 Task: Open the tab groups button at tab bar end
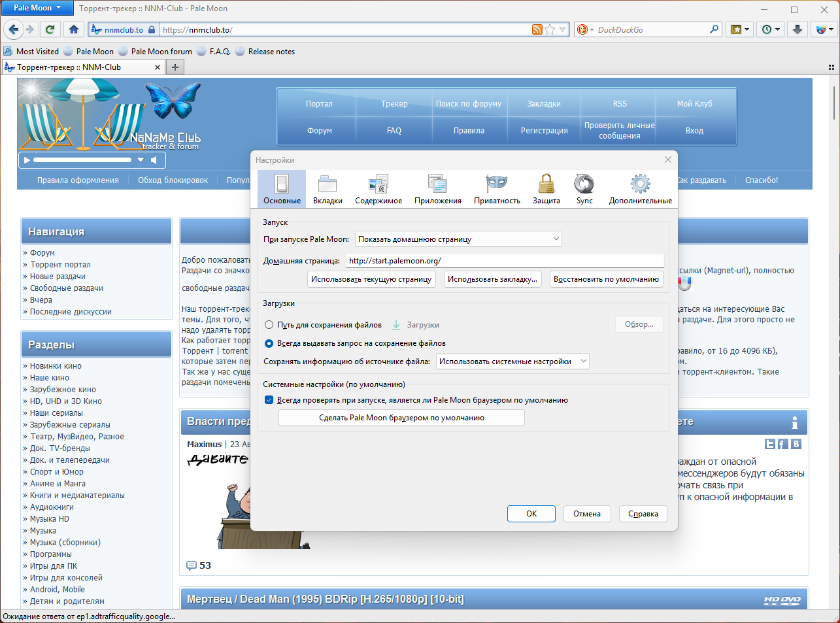click(832, 67)
